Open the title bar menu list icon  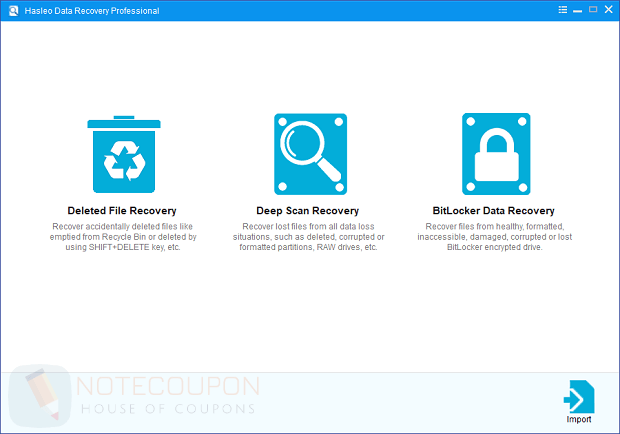563,10
